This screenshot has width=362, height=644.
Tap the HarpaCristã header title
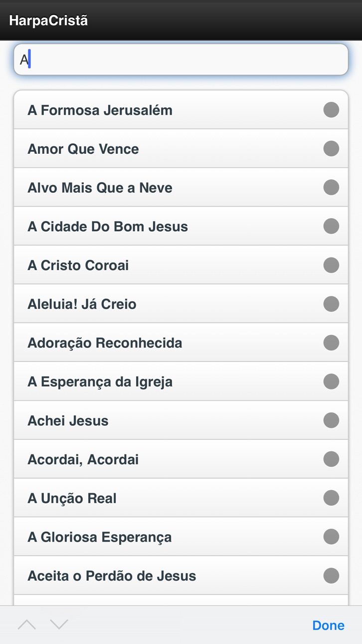pos(48,21)
